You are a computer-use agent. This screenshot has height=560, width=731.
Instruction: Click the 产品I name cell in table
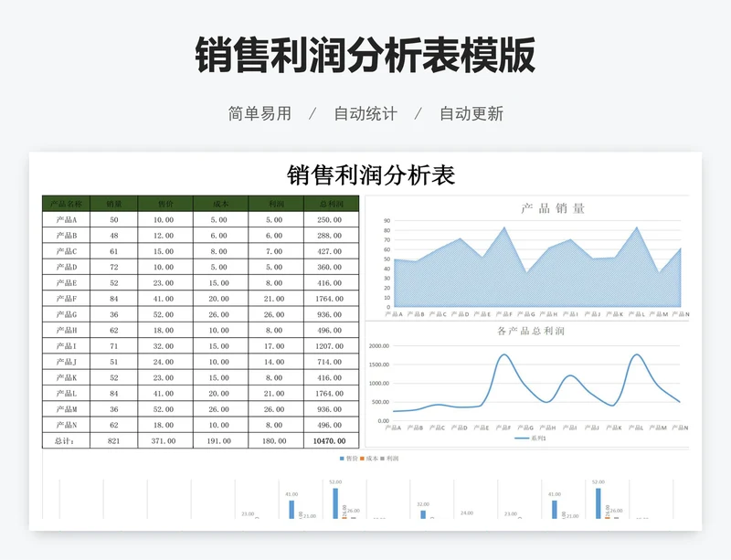(66, 346)
